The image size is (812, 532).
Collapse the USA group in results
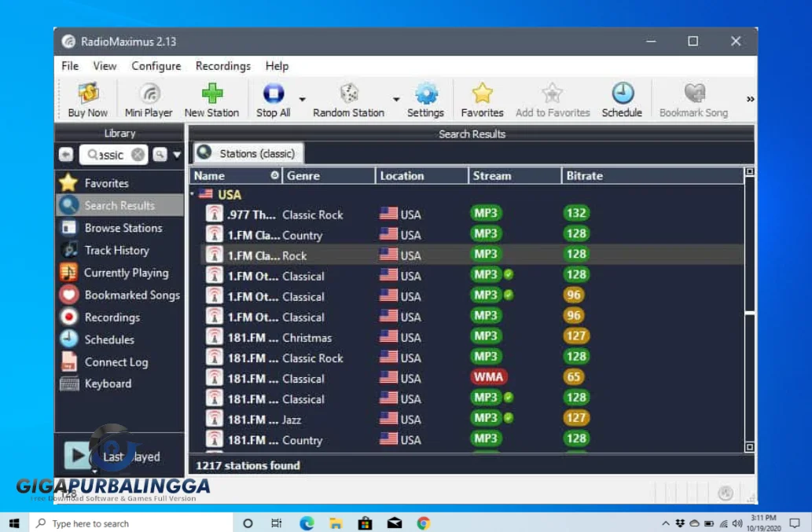click(x=192, y=195)
